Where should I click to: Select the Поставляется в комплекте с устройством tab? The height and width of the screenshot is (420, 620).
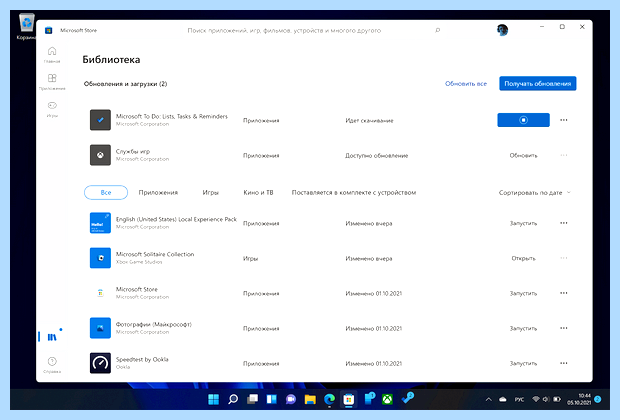[354, 193]
